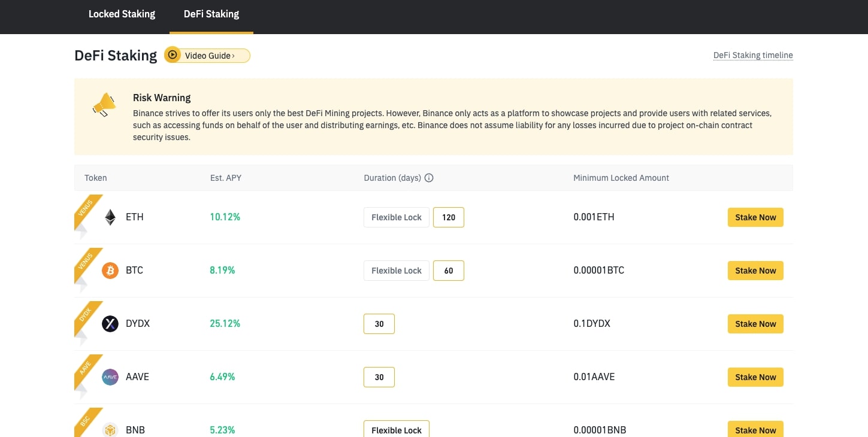Click the 0.1DYDX minimum amount

[x=592, y=323]
